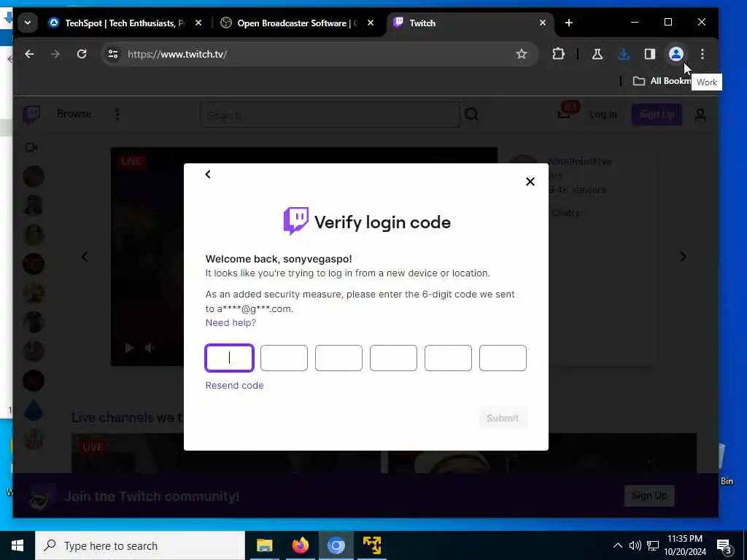
Task: Open the volume speaker tray icon
Action: (x=635, y=545)
